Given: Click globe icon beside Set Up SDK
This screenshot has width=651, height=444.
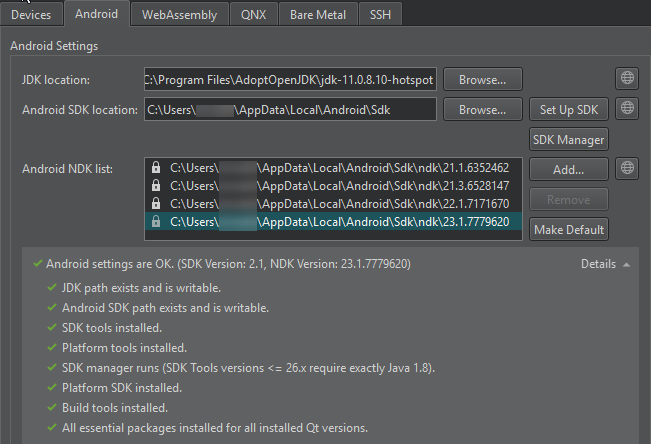Looking at the screenshot, I should click(x=627, y=108).
